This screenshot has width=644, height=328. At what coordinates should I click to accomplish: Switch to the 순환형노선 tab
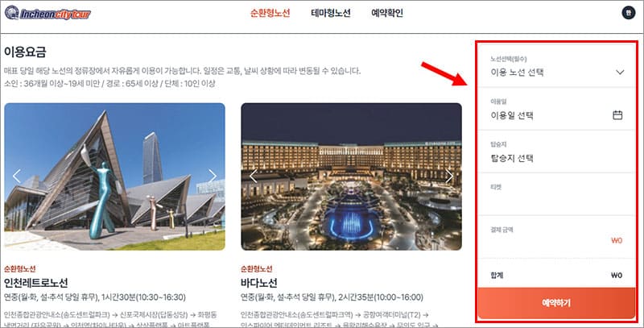(270, 13)
